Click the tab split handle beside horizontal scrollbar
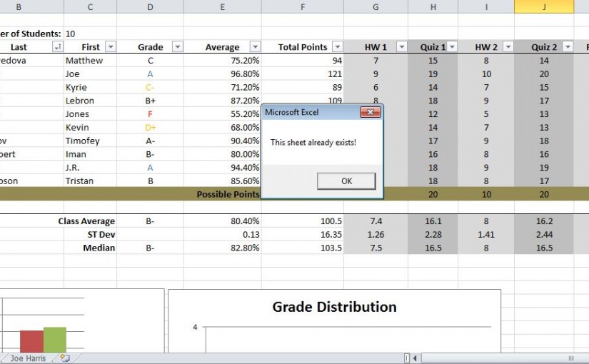This screenshot has width=589, height=364. pos(407,358)
